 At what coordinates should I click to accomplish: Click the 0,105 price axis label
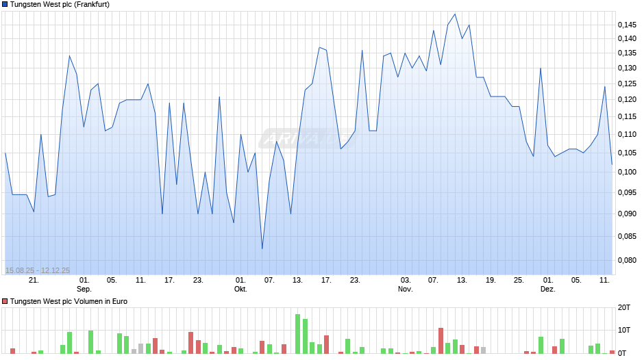point(627,153)
